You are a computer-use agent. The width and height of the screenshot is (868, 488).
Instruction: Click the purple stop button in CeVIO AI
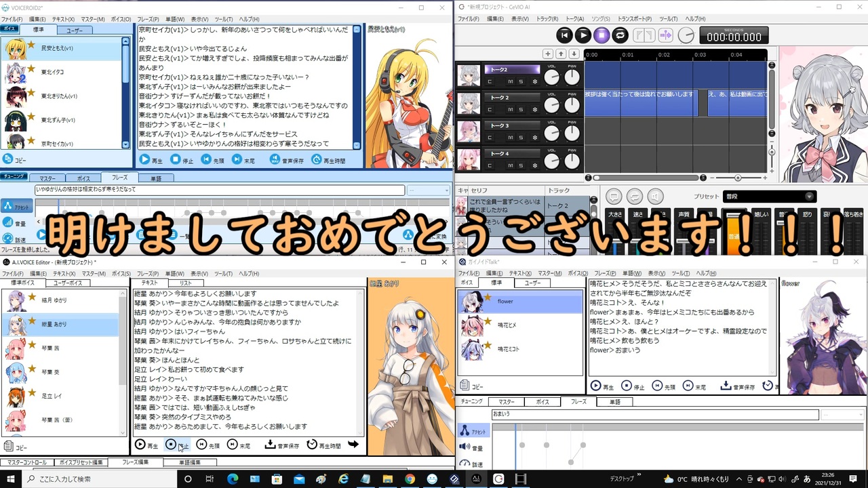click(601, 35)
